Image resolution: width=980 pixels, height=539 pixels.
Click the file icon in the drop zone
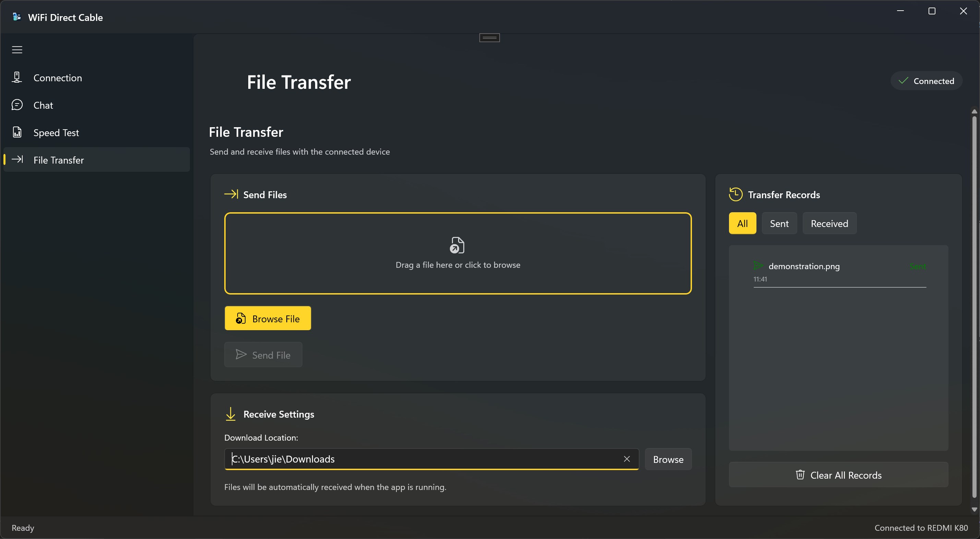pos(457,245)
